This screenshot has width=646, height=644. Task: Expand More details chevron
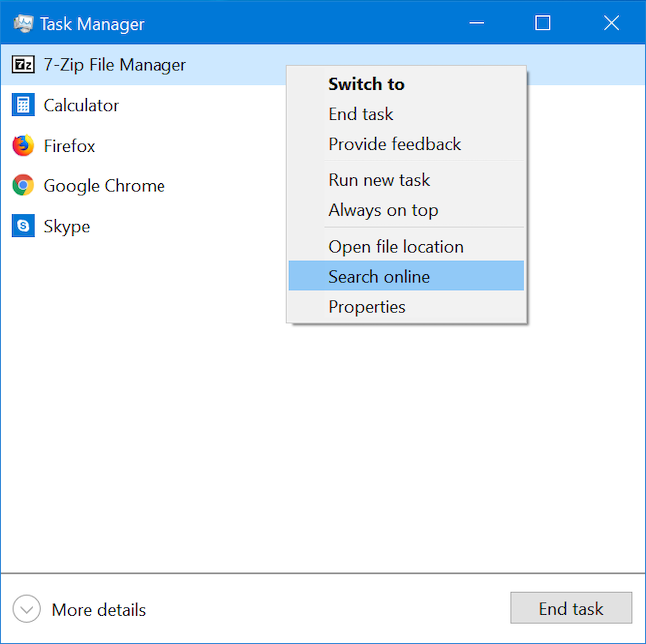(26, 609)
